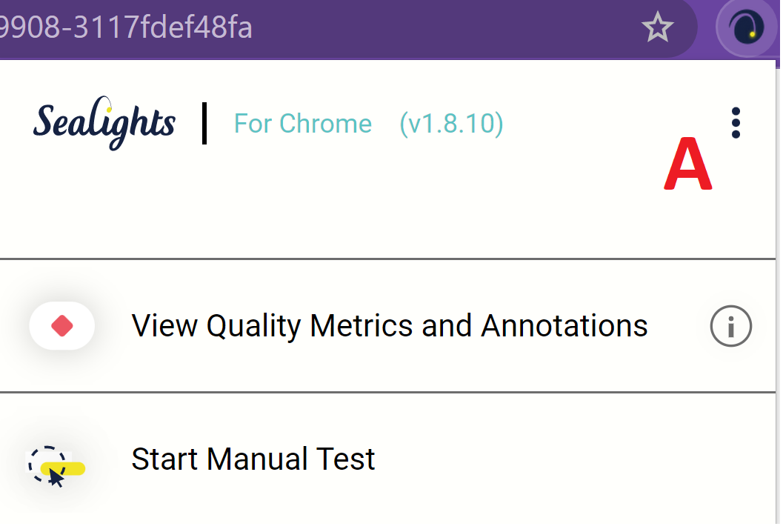
Task: Focus the browser address bar URL text
Action: [126, 28]
